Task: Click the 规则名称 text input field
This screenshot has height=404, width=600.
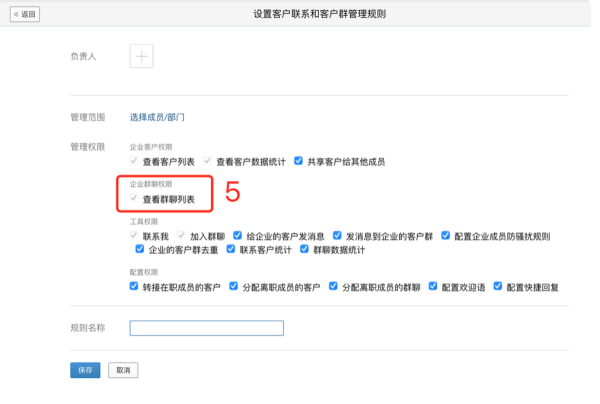Action: (207, 327)
